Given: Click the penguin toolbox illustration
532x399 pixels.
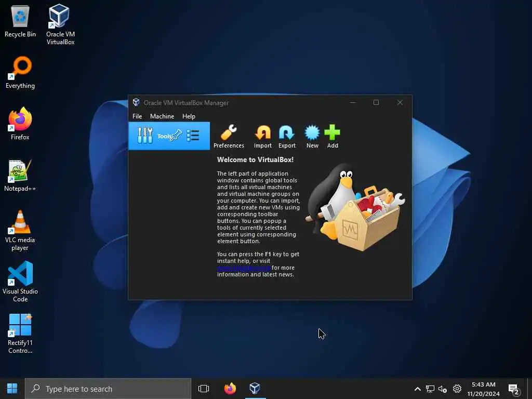Looking at the screenshot, I should coord(355,207).
